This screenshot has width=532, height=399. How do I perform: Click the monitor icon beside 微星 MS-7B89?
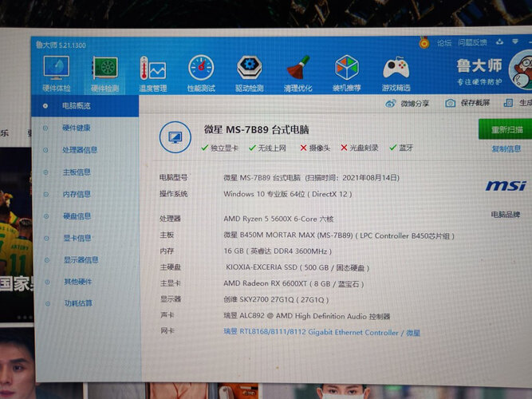tap(175, 137)
